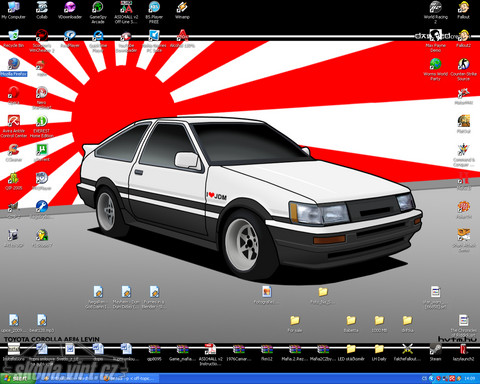Open the Collab desktop shortcut
480x384 pixels.
coord(42,10)
